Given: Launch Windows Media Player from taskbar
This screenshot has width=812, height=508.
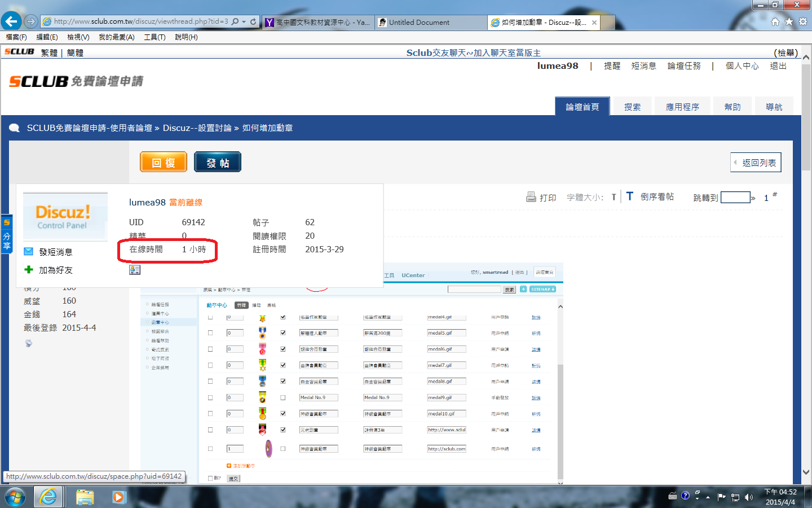Looking at the screenshot, I should tap(118, 497).
